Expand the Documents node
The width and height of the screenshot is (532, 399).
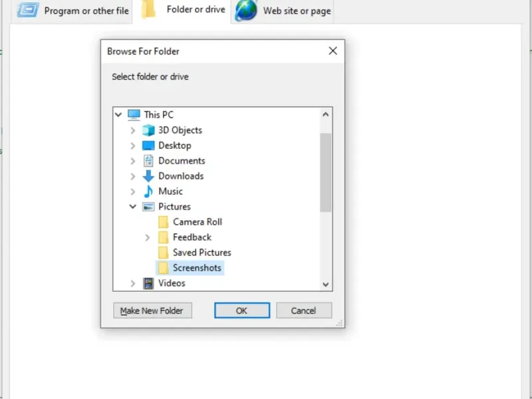(x=133, y=161)
